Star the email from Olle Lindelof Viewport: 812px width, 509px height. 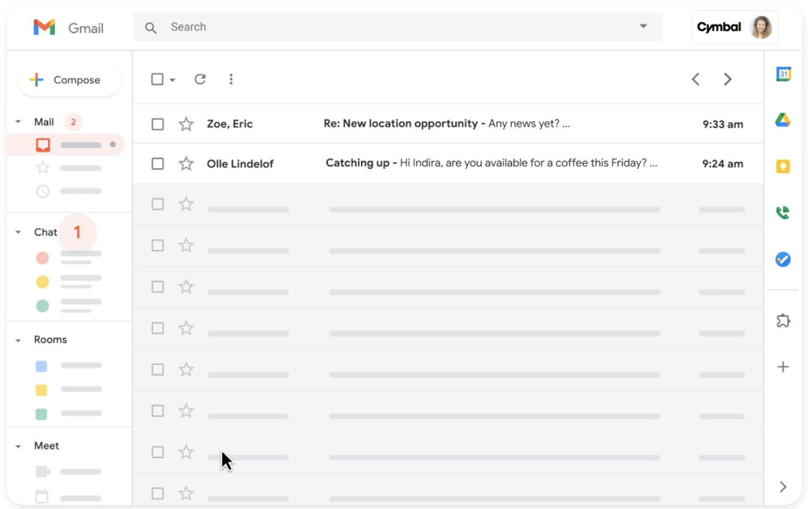tap(186, 163)
